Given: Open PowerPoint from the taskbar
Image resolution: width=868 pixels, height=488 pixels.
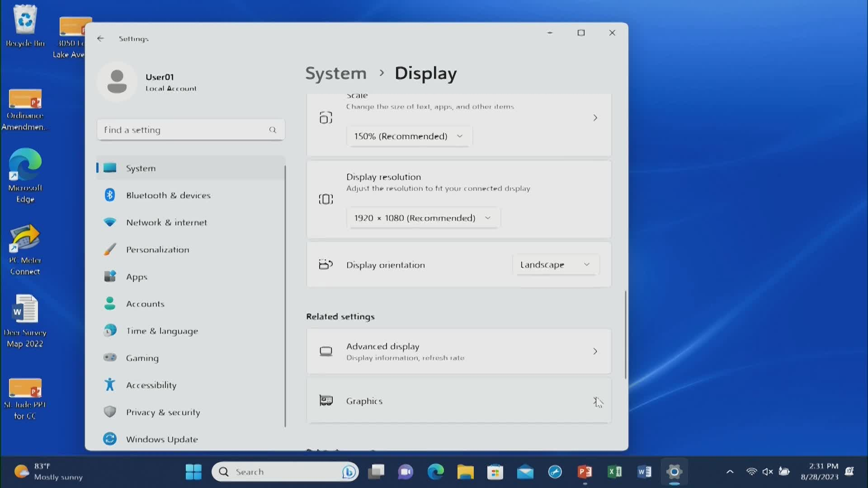Looking at the screenshot, I should [x=585, y=472].
